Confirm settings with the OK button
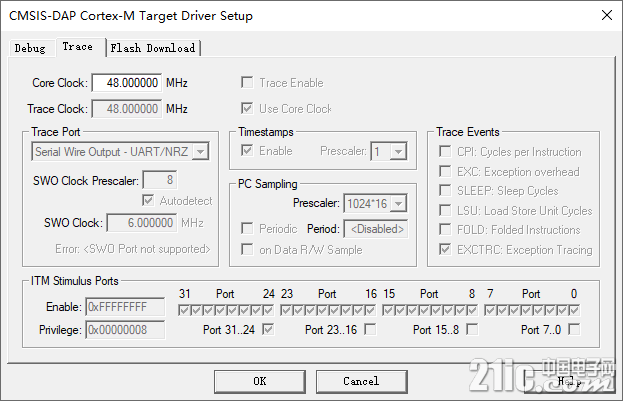623x401 pixels. click(260, 382)
